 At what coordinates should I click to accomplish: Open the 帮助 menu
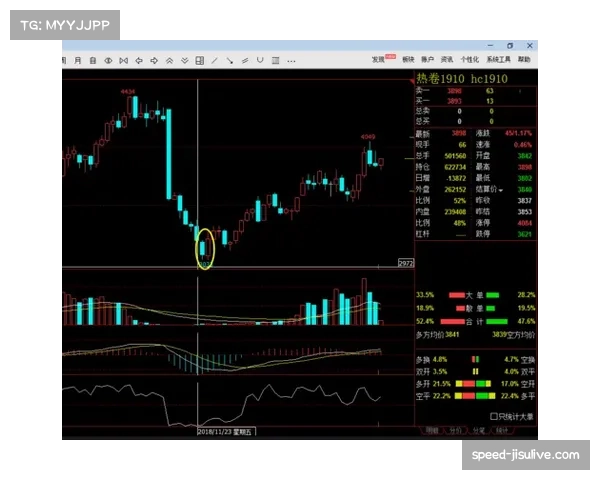pyautogui.click(x=524, y=60)
